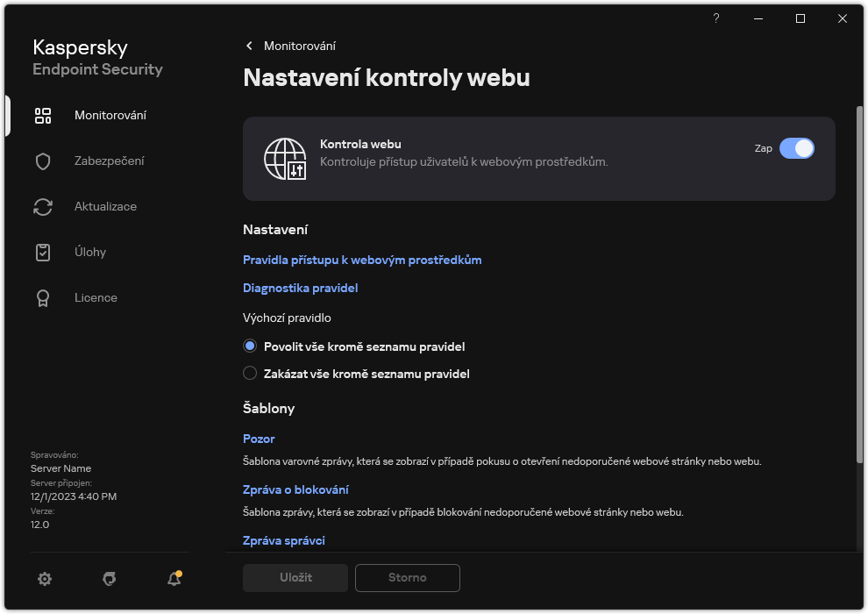The height and width of the screenshot is (614, 868).
Task: Select radio 'Zakázat vše kromě seznamu pravidel'
Action: click(x=250, y=373)
